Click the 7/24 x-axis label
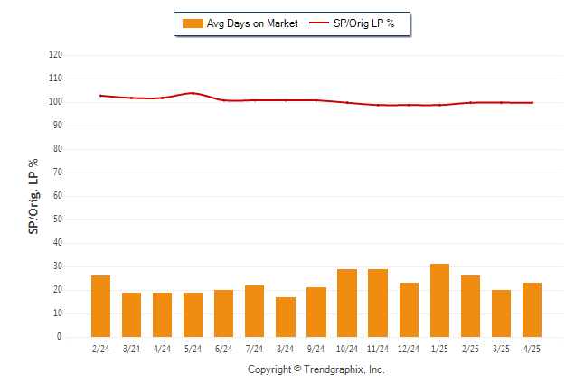Screen dimensions: 584x392 tap(254, 349)
